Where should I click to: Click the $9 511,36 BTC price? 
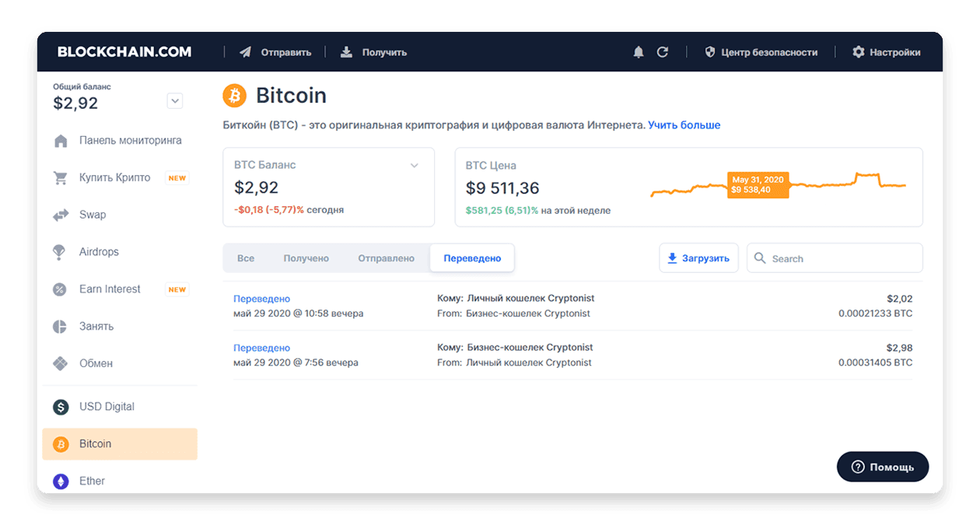[x=502, y=188]
